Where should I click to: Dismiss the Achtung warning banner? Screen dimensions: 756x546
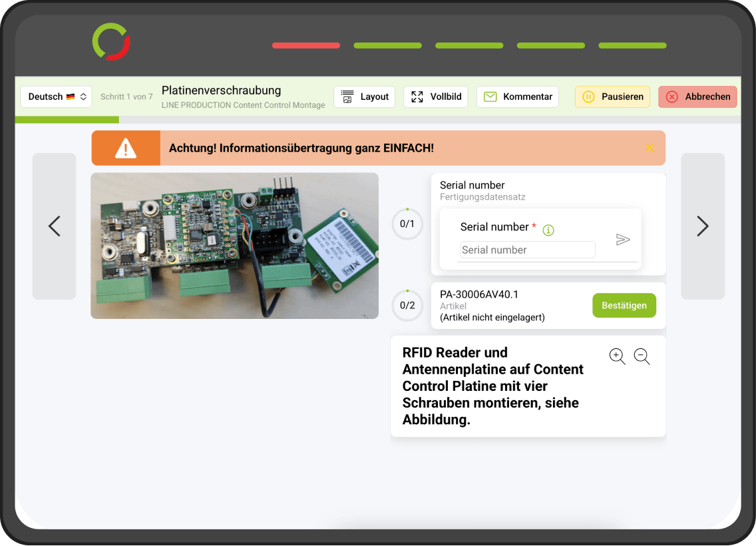(650, 148)
